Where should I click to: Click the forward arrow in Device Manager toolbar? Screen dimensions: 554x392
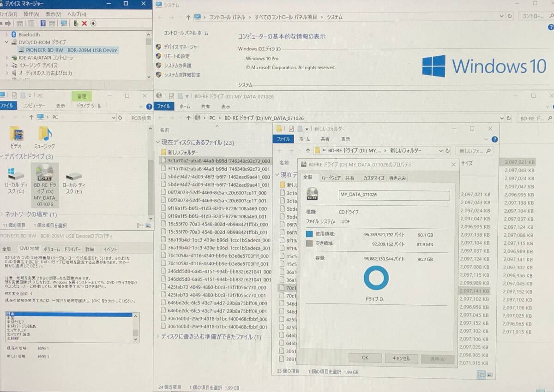[x=8, y=23]
